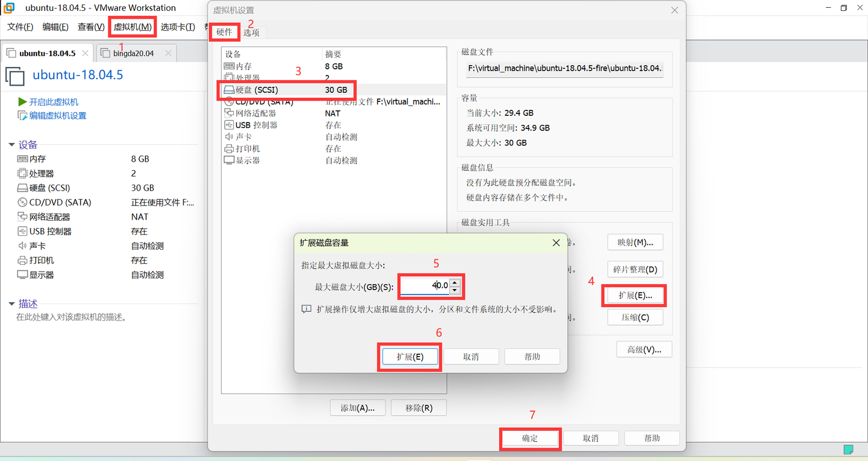Select 硬盘 (SCSI) in the settings hardware list
This screenshot has height=461, width=868.
click(x=333, y=90)
